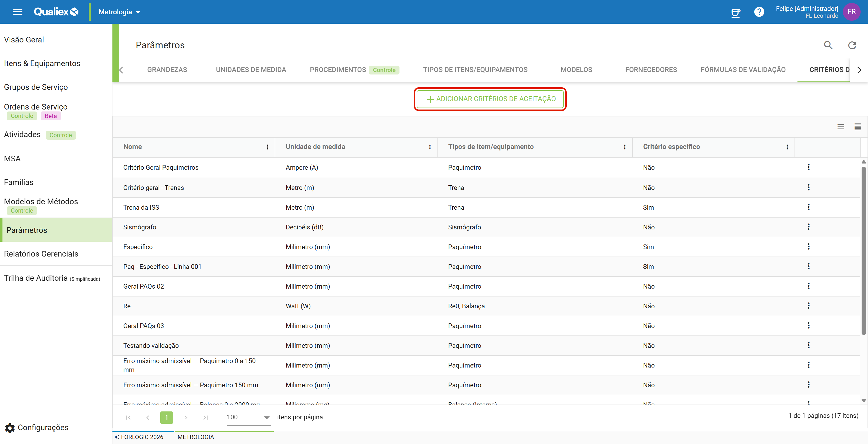This screenshot has height=444, width=868.
Task: Open row actions for Re row
Action: point(808,306)
